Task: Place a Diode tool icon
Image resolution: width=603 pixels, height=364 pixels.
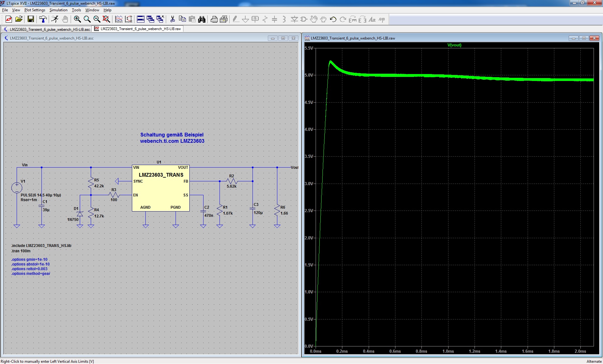Action: pyautogui.click(x=294, y=19)
